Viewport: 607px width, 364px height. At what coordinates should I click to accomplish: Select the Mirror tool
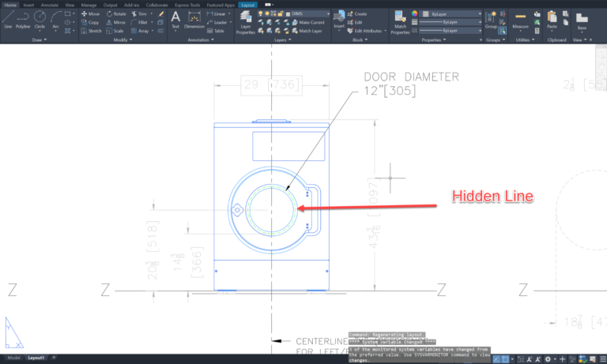pos(115,22)
